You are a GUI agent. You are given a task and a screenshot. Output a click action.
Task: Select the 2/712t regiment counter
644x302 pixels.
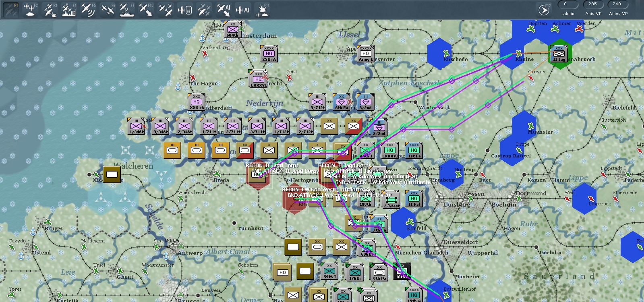(305, 126)
